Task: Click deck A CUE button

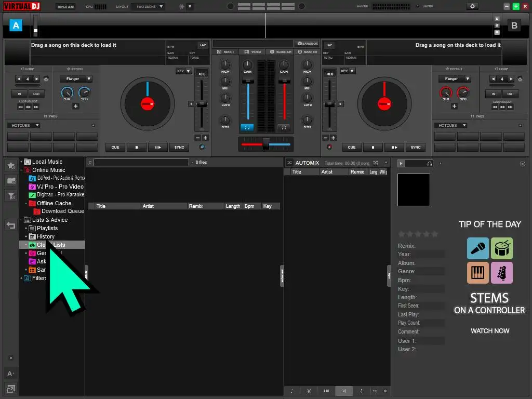Action: pyautogui.click(x=115, y=147)
